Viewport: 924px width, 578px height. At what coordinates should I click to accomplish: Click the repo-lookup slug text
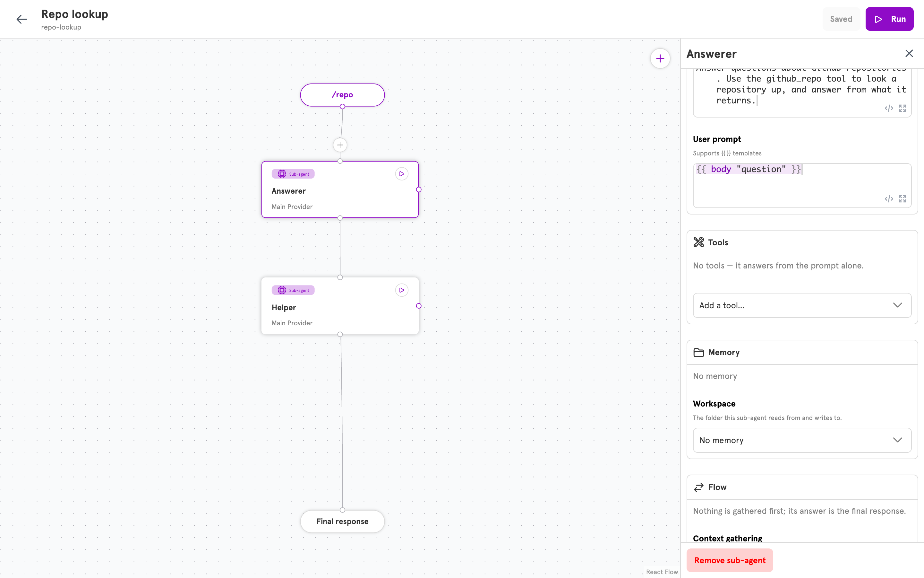click(x=61, y=27)
